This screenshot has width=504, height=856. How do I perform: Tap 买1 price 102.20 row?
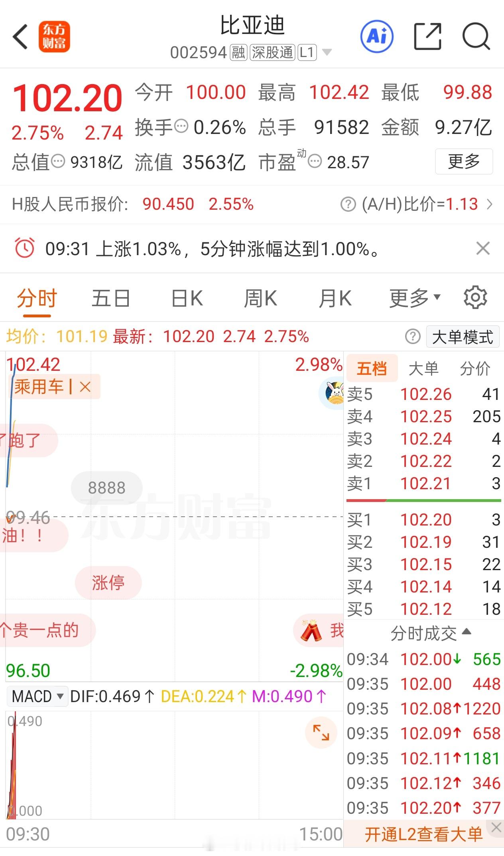click(x=423, y=520)
